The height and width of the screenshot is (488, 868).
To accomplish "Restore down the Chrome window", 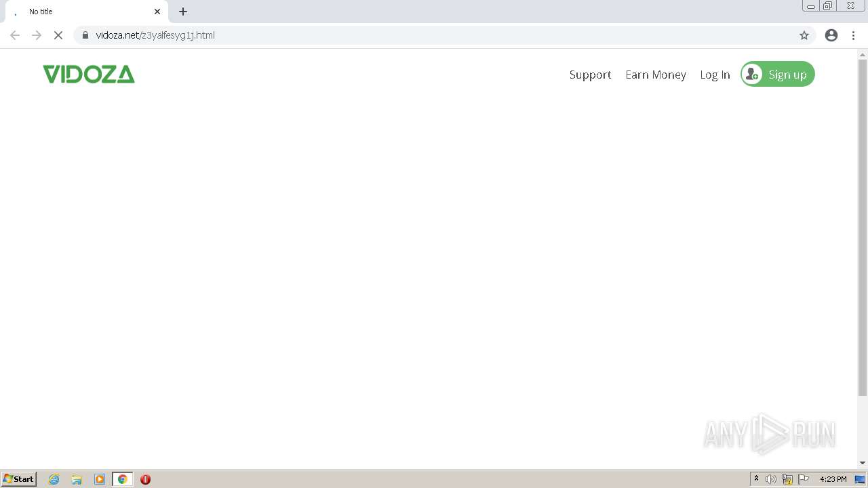I will [x=828, y=6].
